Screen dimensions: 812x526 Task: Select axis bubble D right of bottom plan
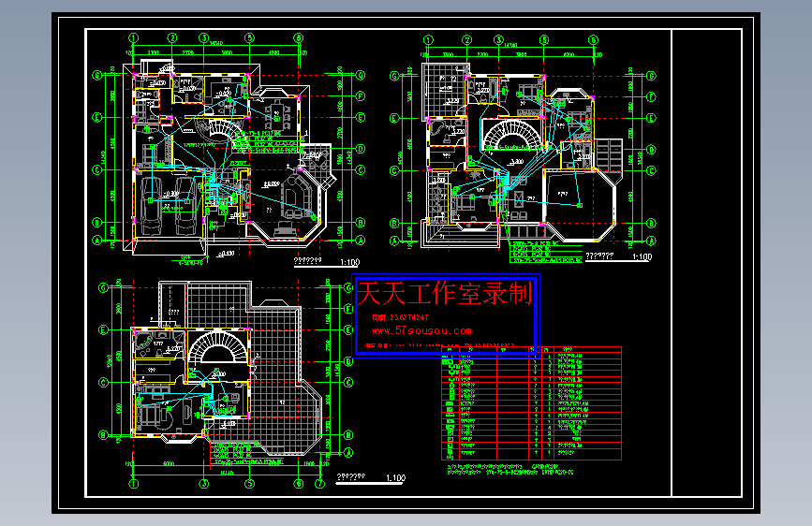(x=348, y=361)
